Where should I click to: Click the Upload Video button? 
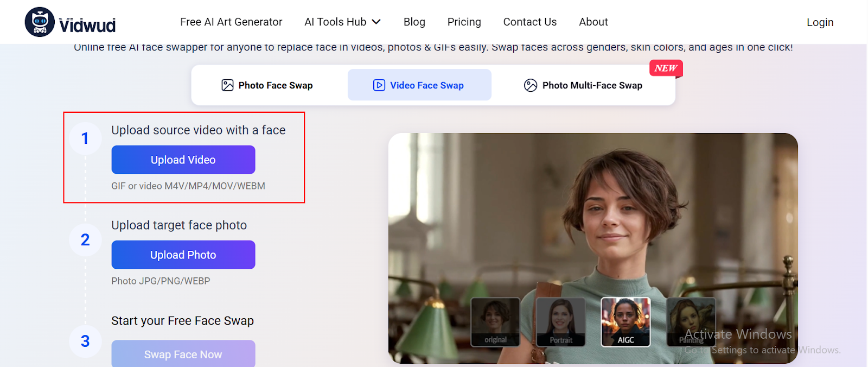[x=183, y=160]
